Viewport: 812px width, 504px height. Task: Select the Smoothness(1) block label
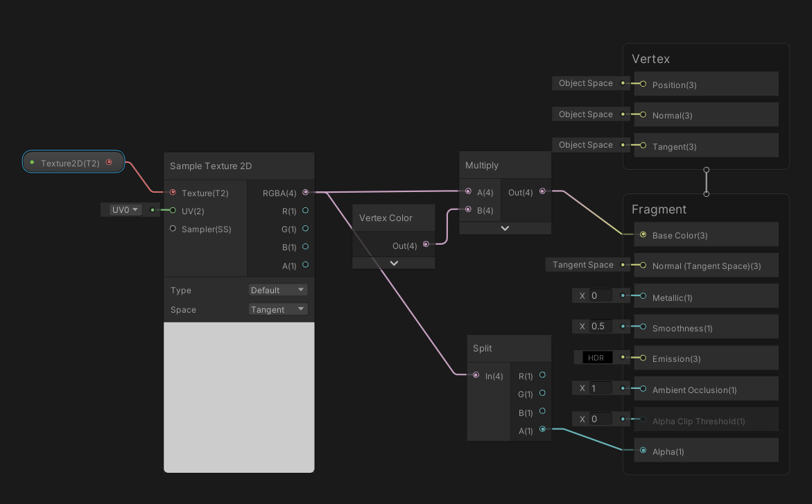pos(682,328)
